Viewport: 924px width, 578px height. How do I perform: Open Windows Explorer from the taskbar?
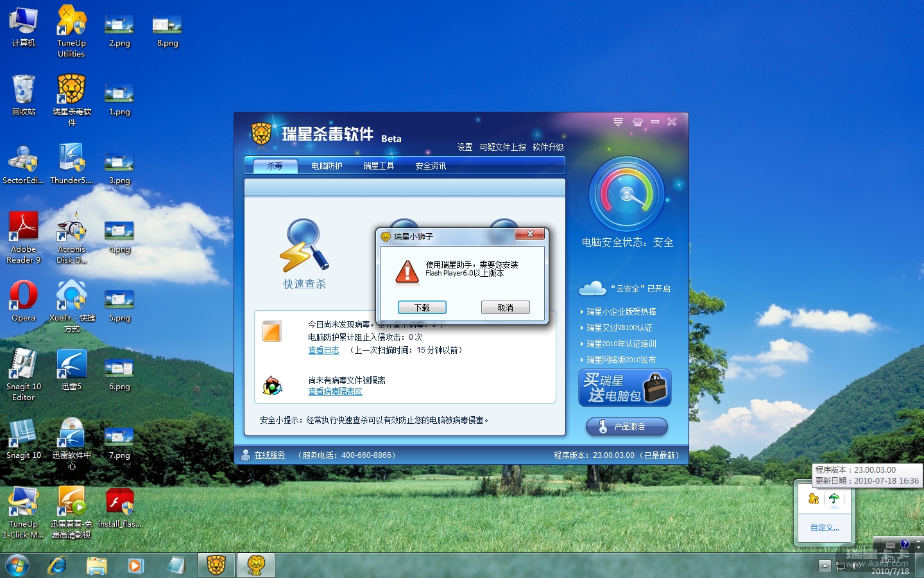coord(96,565)
